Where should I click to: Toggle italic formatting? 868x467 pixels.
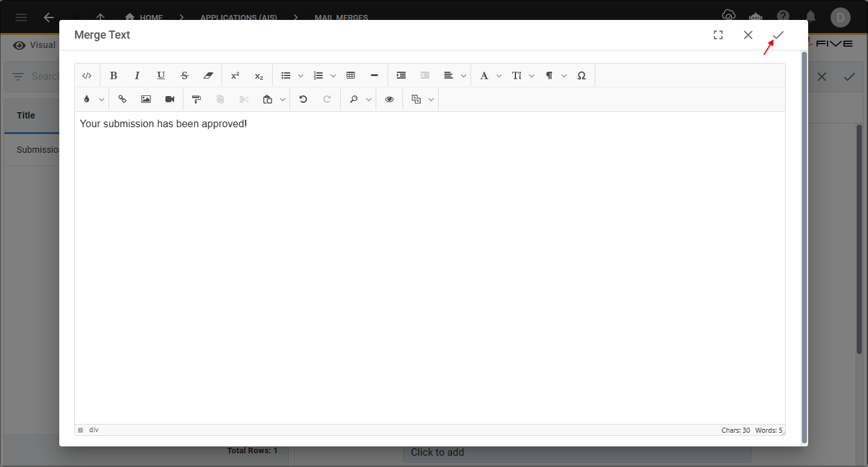tap(137, 75)
